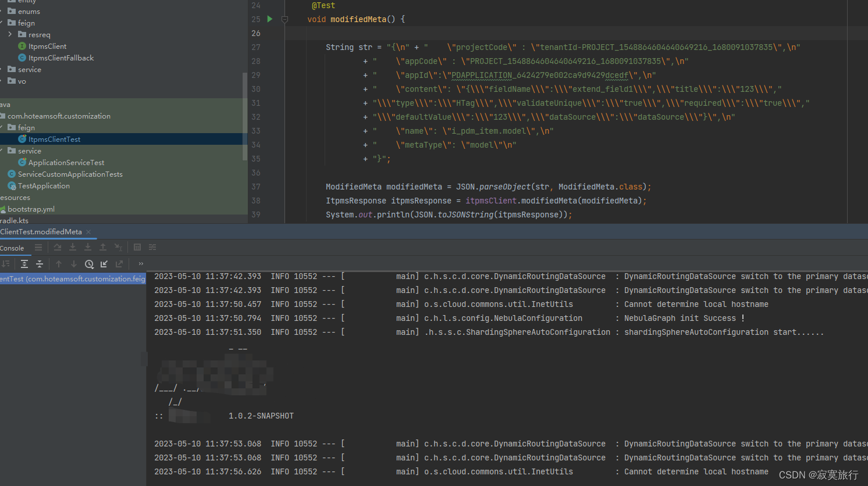Click the Run to Cursor icon
The height and width of the screenshot is (486, 868).
pyautogui.click(x=118, y=247)
